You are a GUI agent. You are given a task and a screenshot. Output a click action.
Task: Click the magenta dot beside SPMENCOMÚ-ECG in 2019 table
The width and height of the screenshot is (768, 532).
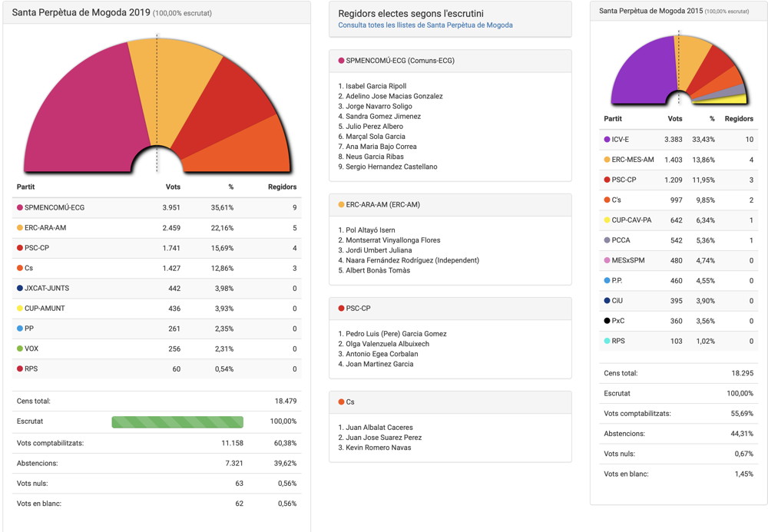[20, 207]
